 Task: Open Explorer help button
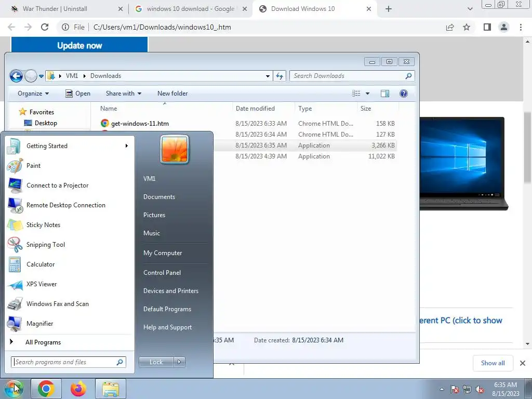[x=403, y=94]
